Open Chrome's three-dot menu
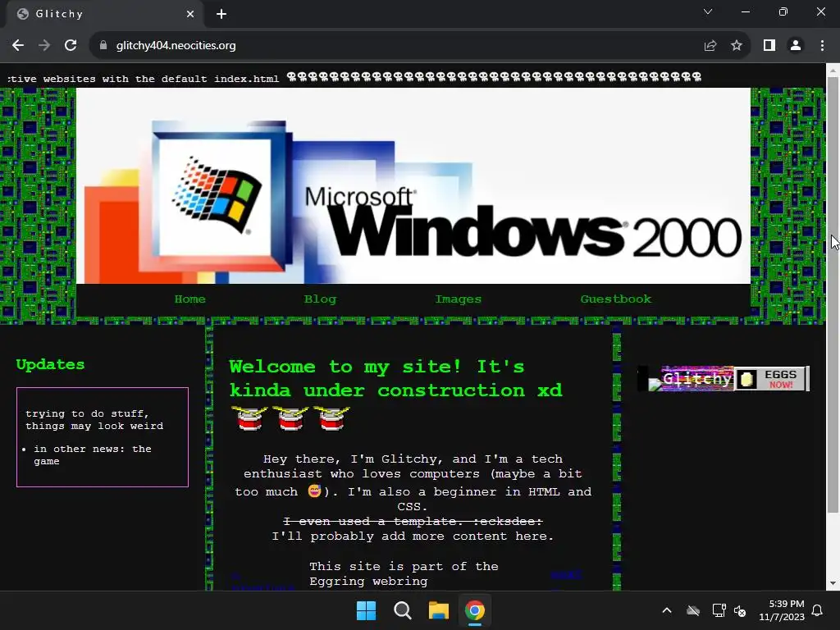This screenshot has height=630, width=840. coord(822,46)
